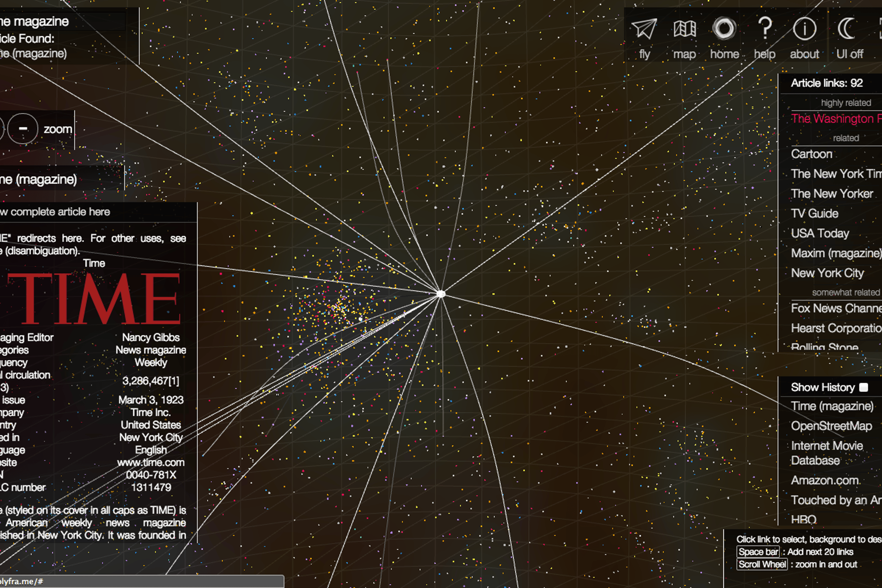
Task: Click the March 3, 1923 first issue date
Action: pos(151,400)
